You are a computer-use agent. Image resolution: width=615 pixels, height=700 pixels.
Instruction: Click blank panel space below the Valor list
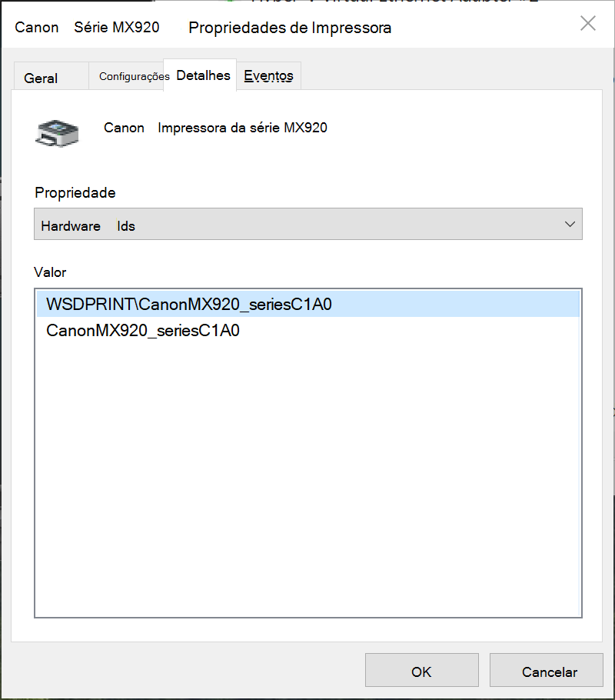click(x=307, y=629)
